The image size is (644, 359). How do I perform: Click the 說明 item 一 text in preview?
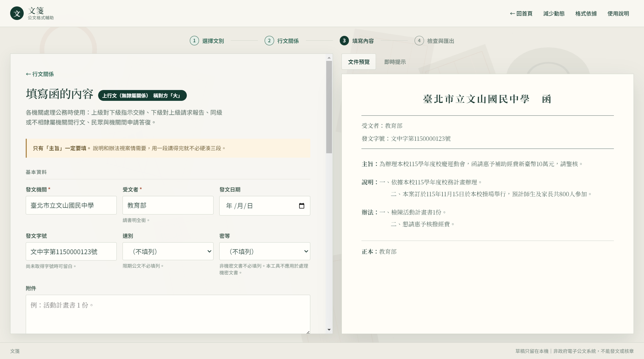tap(431, 182)
